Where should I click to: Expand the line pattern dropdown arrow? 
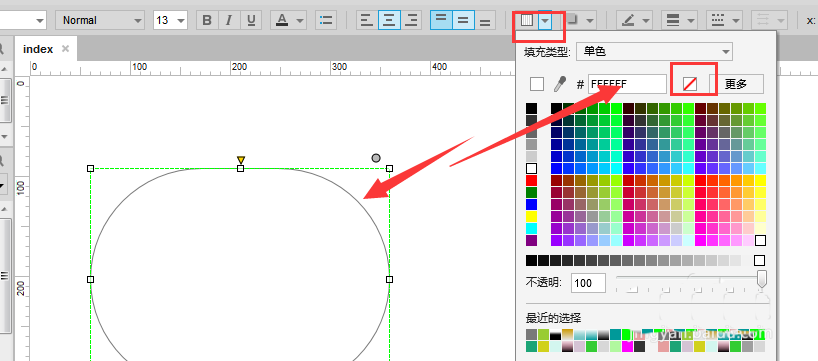point(737,20)
